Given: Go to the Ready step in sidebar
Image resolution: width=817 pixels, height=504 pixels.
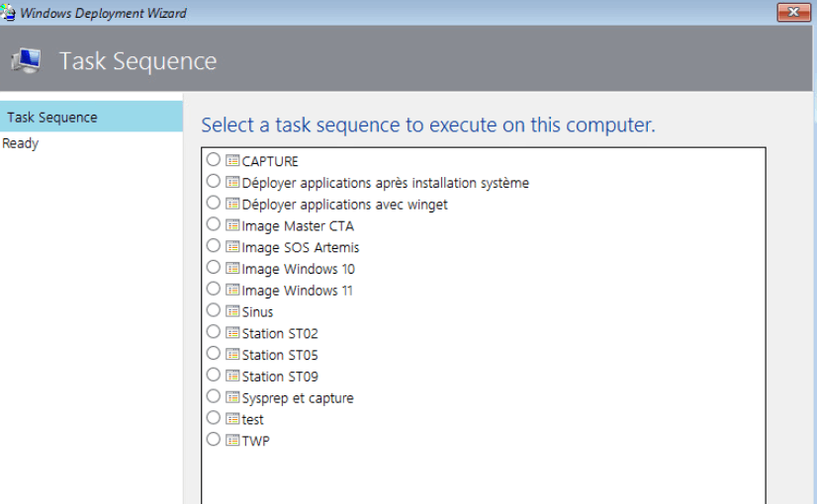Looking at the screenshot, I should [x=21, y=143].
